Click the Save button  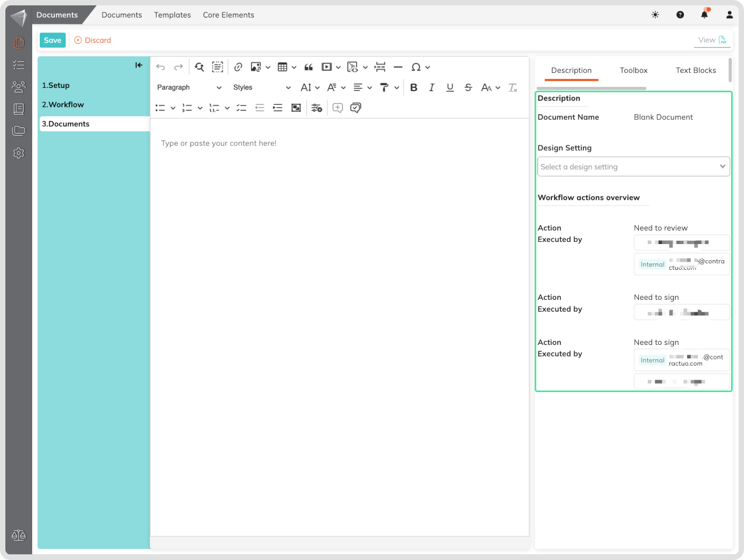(53, 40)
